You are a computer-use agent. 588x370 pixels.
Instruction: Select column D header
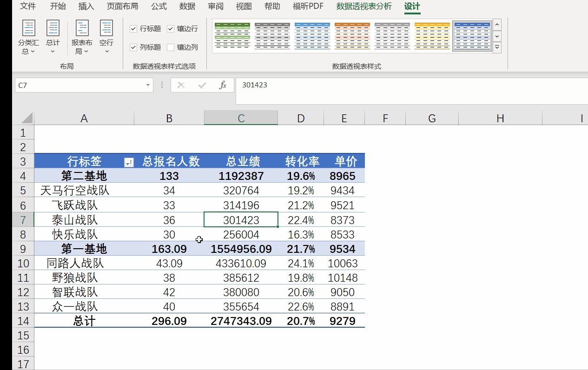click(x=301, y=118)
